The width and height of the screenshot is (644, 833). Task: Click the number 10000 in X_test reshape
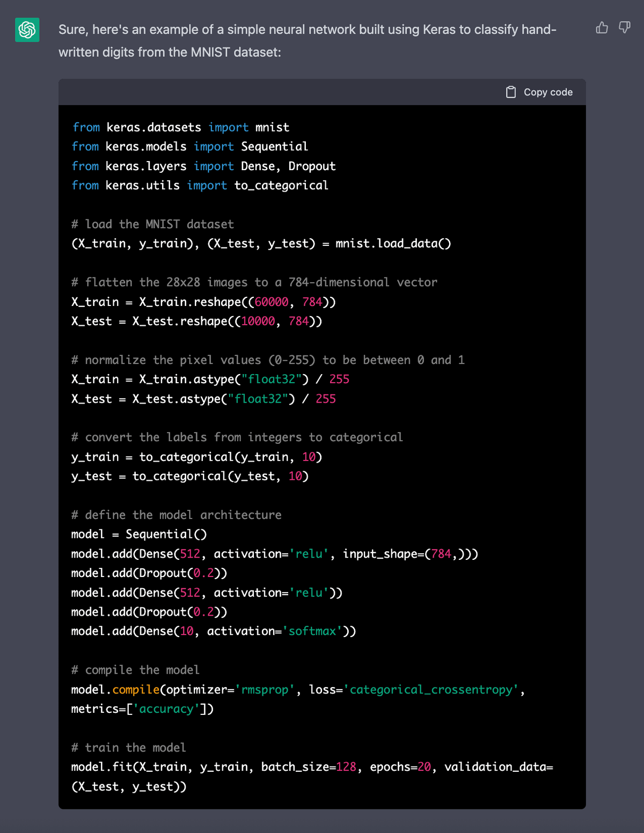coord(258,321)
